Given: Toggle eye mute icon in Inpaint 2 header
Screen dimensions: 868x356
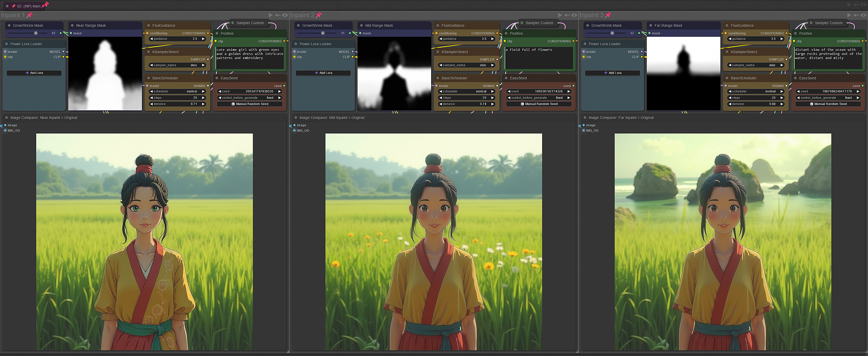Looking at the screenshot, I should tap(574, 15).
